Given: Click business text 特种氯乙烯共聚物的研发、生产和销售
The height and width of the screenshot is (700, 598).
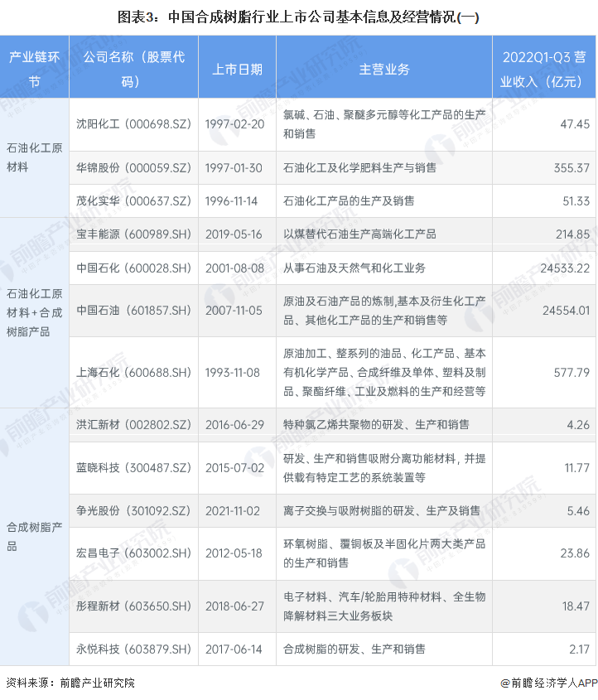Looking at the screenshot, I should coord(376,424).
